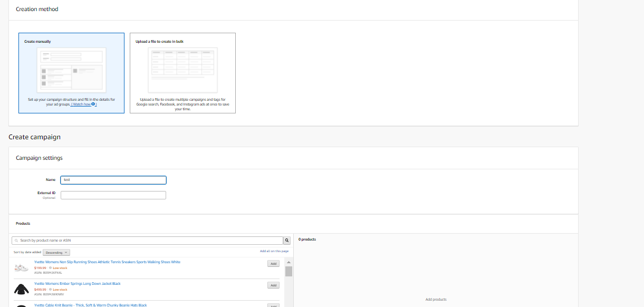The height and width of the screenshot is (307, 644).
Task: Click the search magnifier icon button
Action: [286, 240]
